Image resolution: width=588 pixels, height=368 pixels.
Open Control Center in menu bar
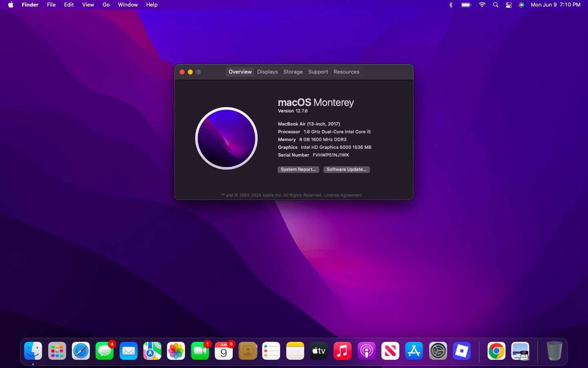pos(509,5)
